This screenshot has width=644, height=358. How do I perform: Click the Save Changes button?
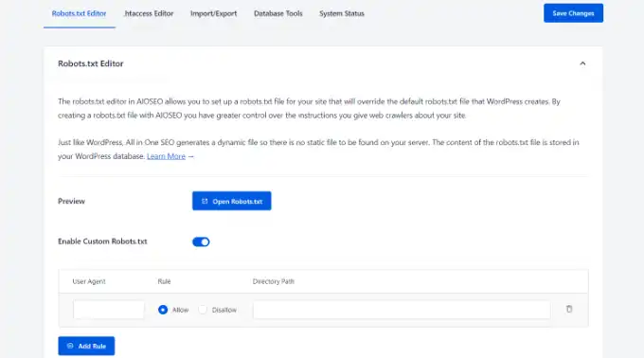pos(573,13)
